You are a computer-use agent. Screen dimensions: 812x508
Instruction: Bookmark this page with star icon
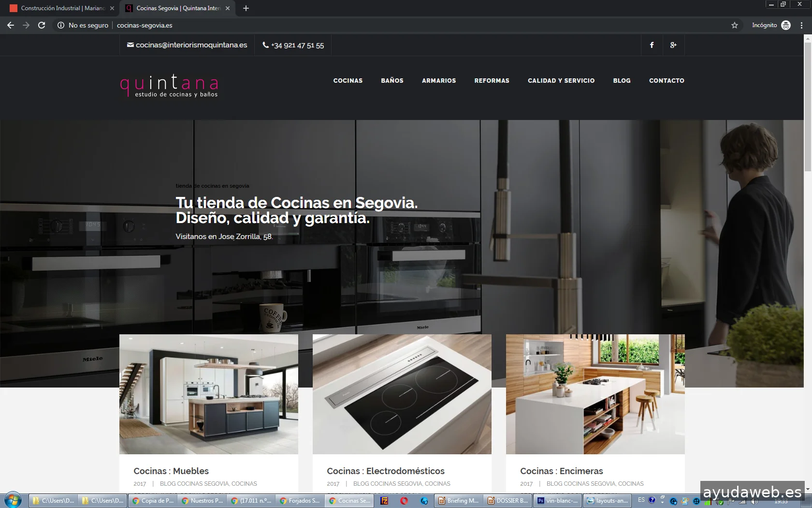tap(734, 25)
